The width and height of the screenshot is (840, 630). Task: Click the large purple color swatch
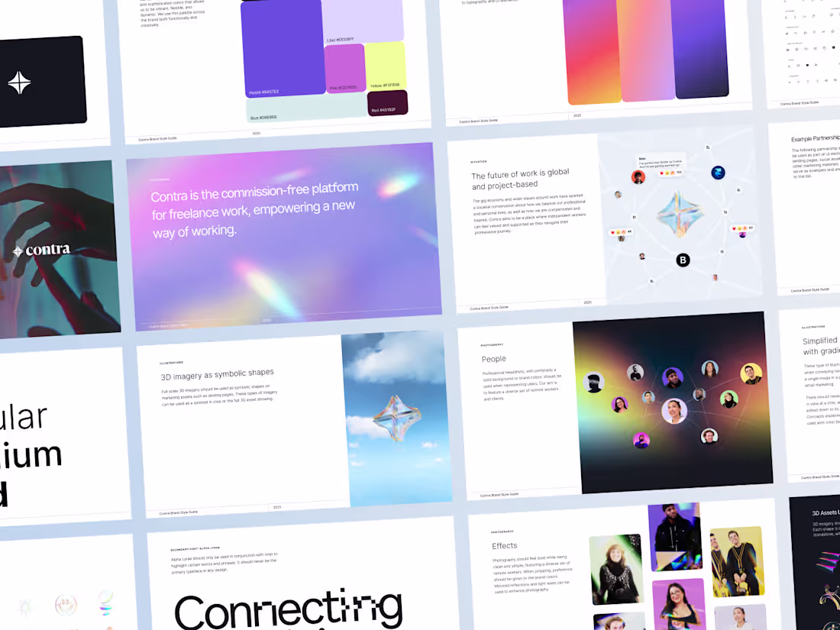(283, 48)
